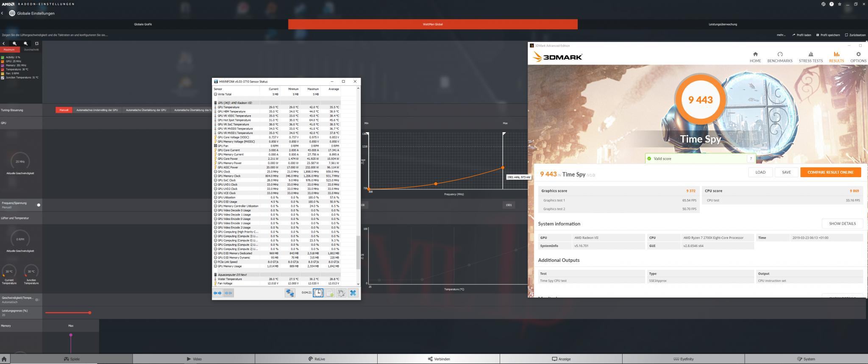Click Compare Result Online button
Viewport: 868px width, 364px height.
[830, 172]
